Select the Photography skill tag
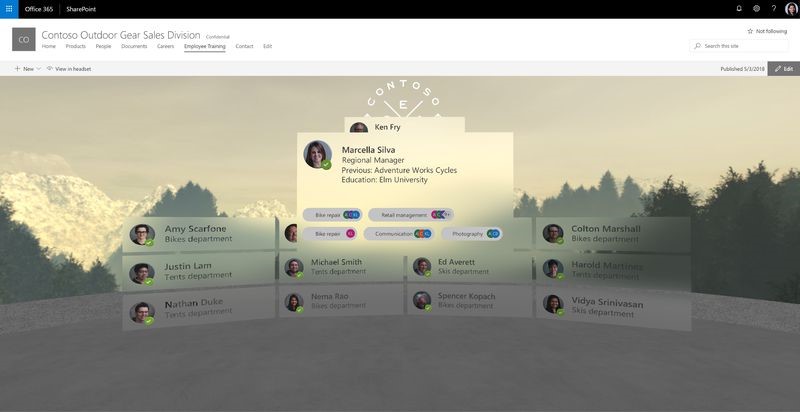The width and height of the screenshot is (800, 412). coord(472,234)
